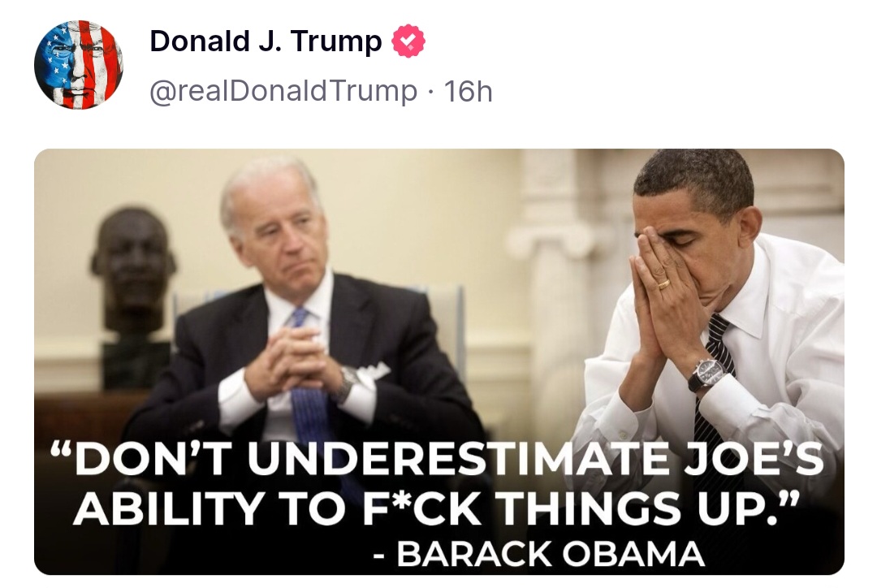877x588 pixels.
Task: Select the dot separator before 16h
Action: (430, 92)
